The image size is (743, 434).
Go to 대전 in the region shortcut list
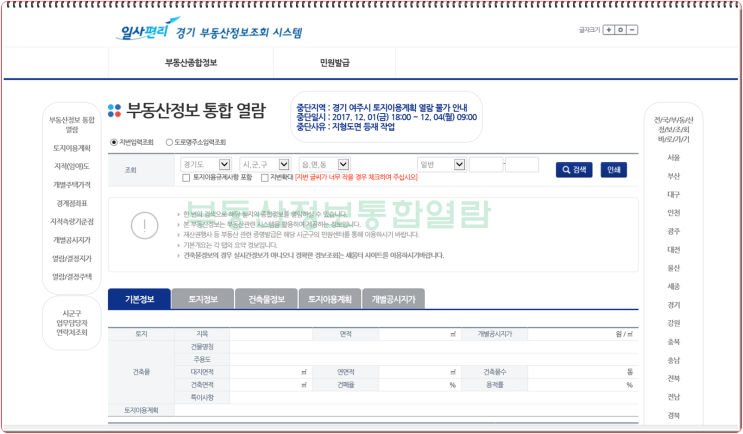click(673, 250)
